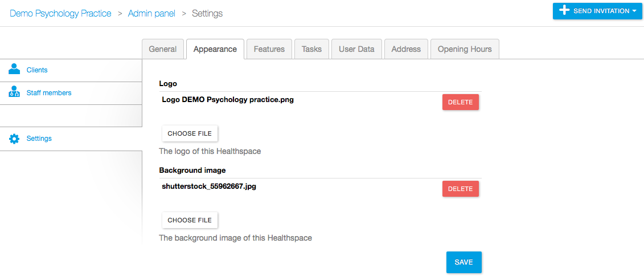Screen dimensions: 644x280
Task: Open the User Data tab
Action: click(x=356, y=49)
